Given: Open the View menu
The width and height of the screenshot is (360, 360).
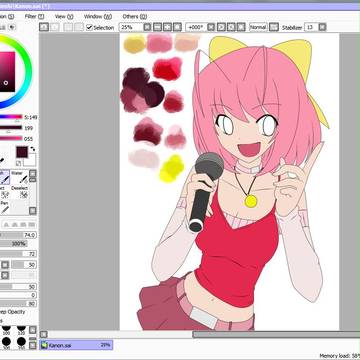Looking at the screenshot, I should [x=64, y=16].
